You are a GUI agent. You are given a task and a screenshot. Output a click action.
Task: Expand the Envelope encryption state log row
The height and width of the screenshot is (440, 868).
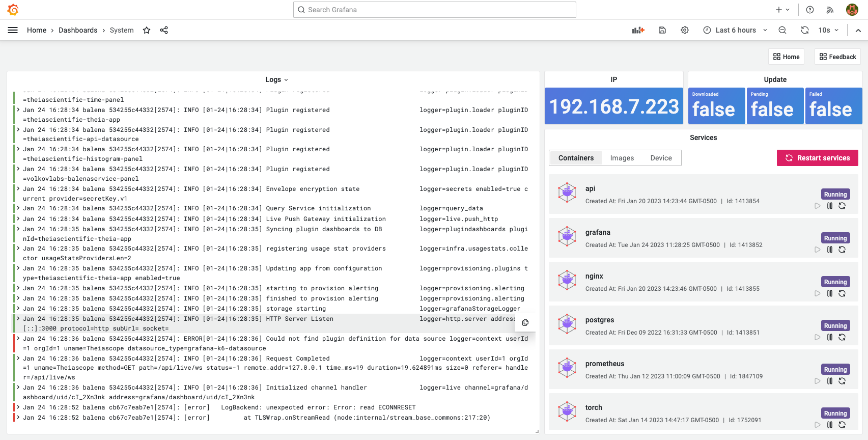click(x=18, y=189)
